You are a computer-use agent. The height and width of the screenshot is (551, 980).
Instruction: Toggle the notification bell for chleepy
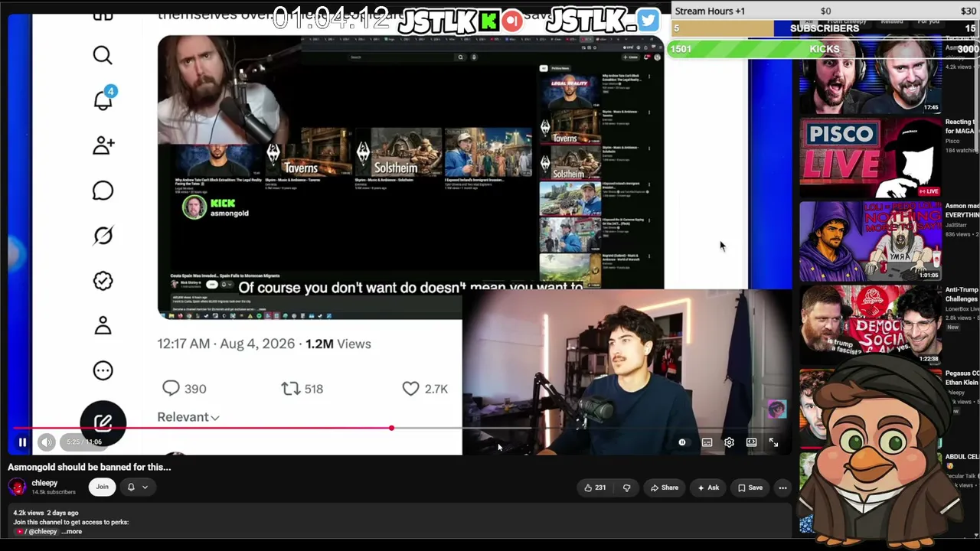point(131,487)
